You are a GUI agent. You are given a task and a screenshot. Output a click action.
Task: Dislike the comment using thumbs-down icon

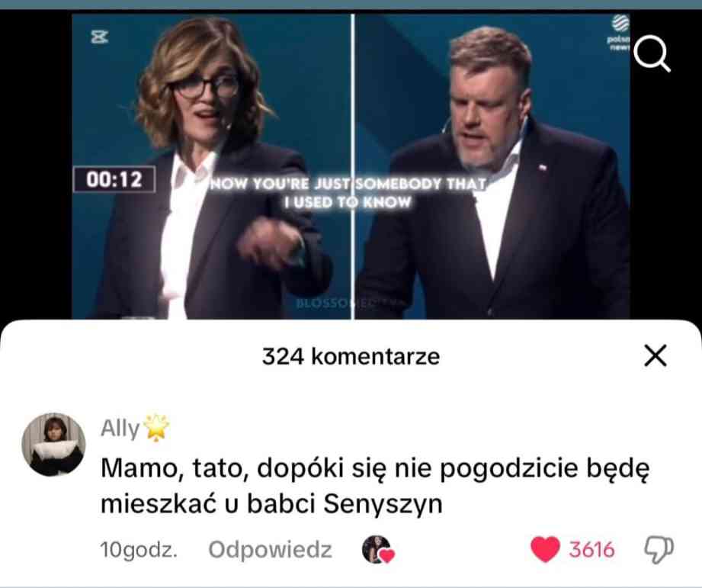(x=659, y=550)
